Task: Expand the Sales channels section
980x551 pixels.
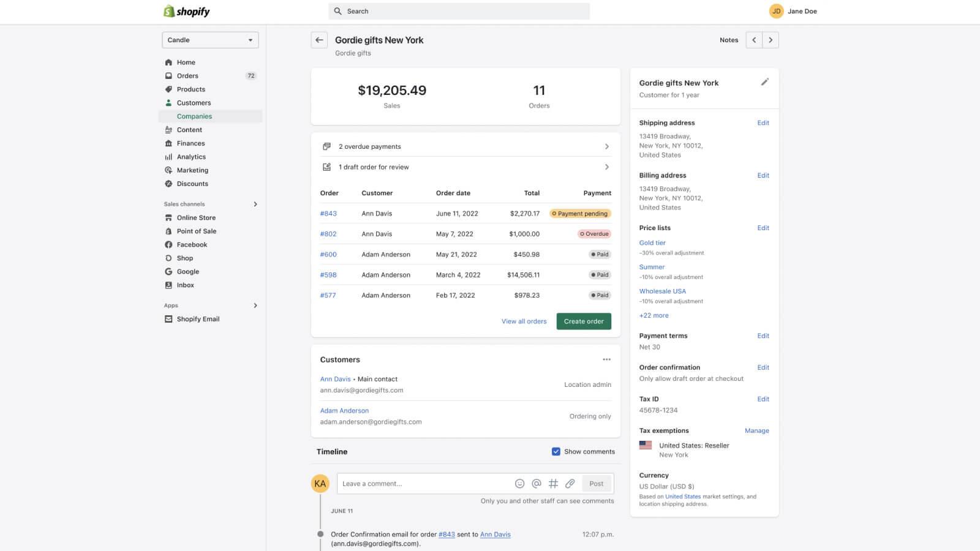Action: (255, 204)
